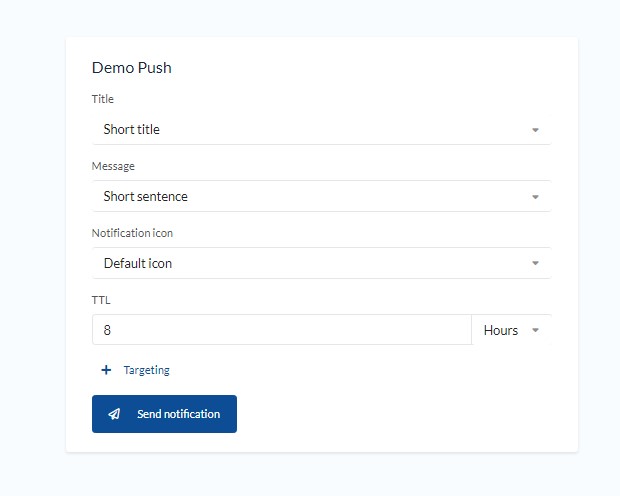Click the caret arrow in Notification icon field
Viewport: 620px width, 496px height.
click(x=535, y=263)
